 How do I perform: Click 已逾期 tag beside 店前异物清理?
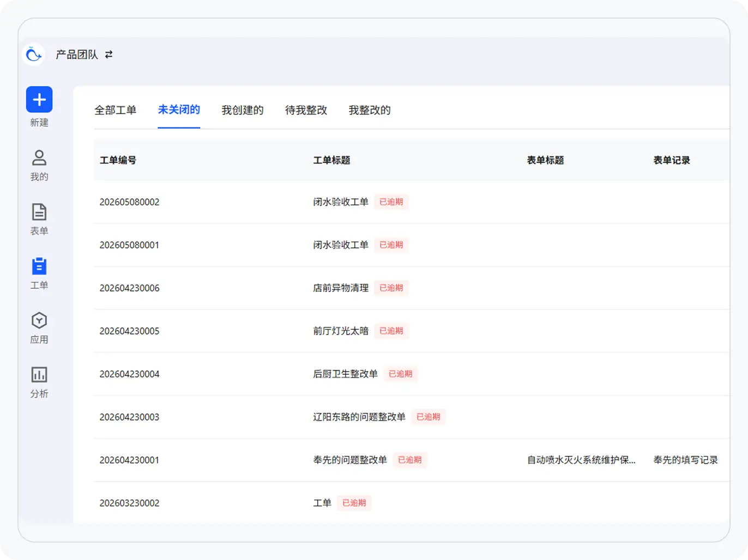391,288
